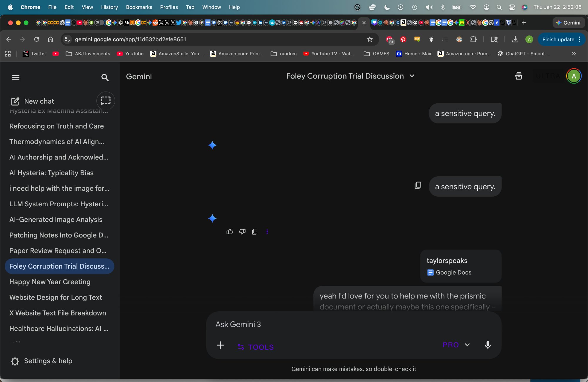Open the three-dot more options under response
The height and width of the screenshot is (382, 588).
(x=267, y=232)
